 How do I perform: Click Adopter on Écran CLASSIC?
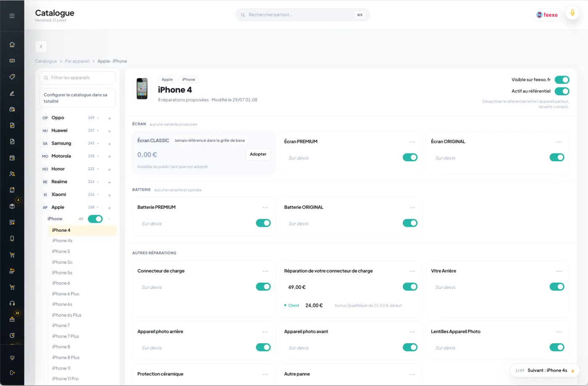tap(258, 154)
